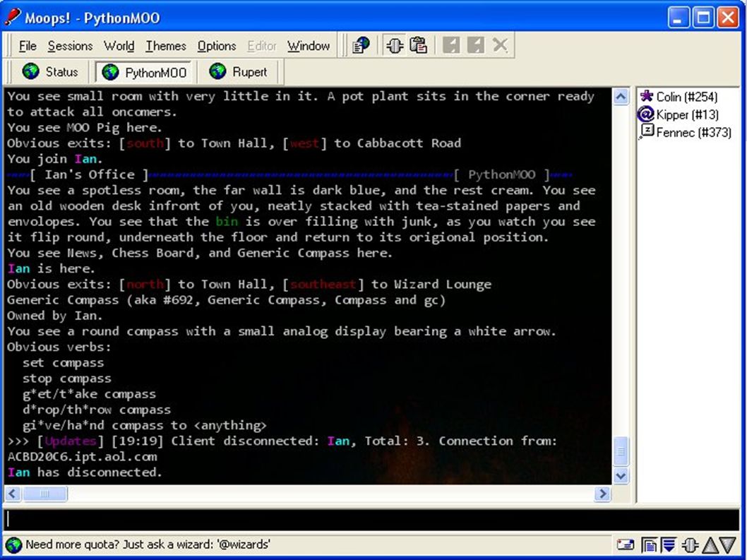747x560 pixels.
Task: Click the green bin link
Action: (227, 222)
